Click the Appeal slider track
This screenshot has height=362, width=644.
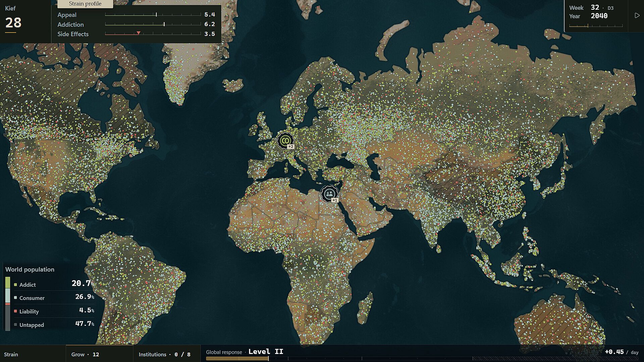(x=153, y=15)
